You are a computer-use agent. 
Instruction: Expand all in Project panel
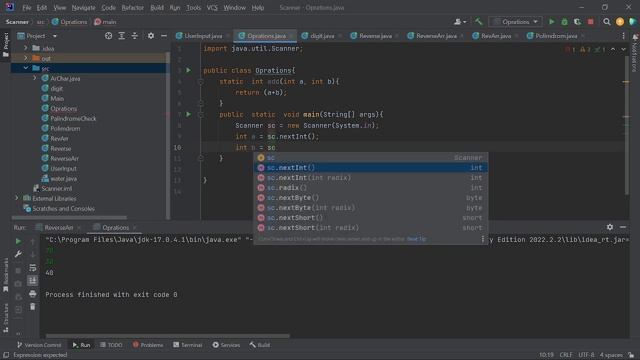pos(121,36)
